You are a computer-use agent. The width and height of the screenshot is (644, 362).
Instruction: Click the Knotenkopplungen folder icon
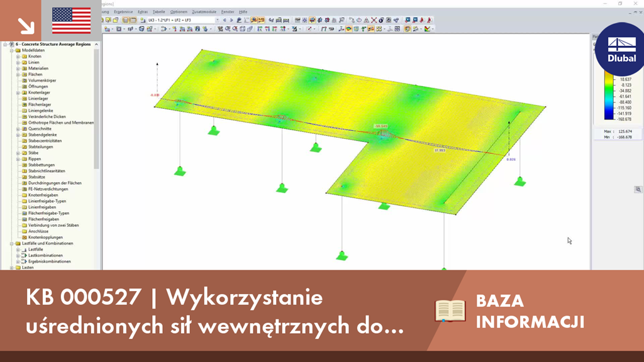25,237
